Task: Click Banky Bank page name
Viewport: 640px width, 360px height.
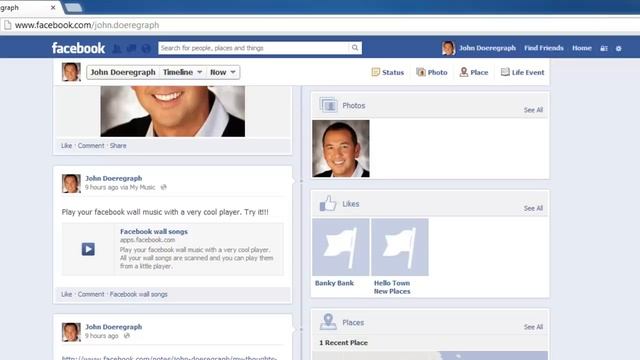Action: click(x=334, y=283)
